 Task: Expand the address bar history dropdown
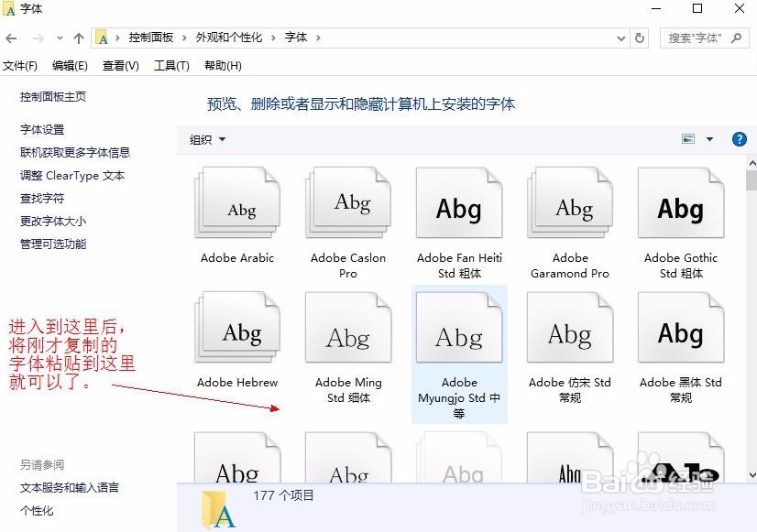[621, 38]
